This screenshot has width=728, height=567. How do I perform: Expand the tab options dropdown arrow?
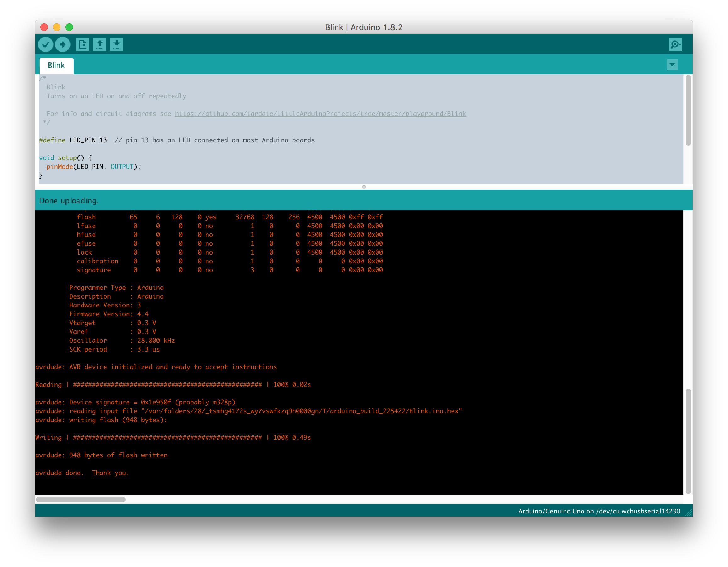tap(672, 64)
